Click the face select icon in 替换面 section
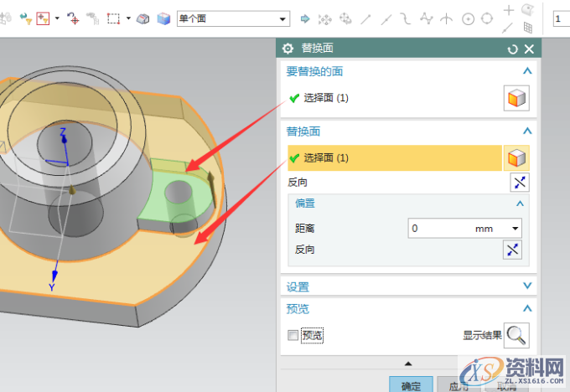The width and height of the screenshot is (570, 392). point(516,157)
